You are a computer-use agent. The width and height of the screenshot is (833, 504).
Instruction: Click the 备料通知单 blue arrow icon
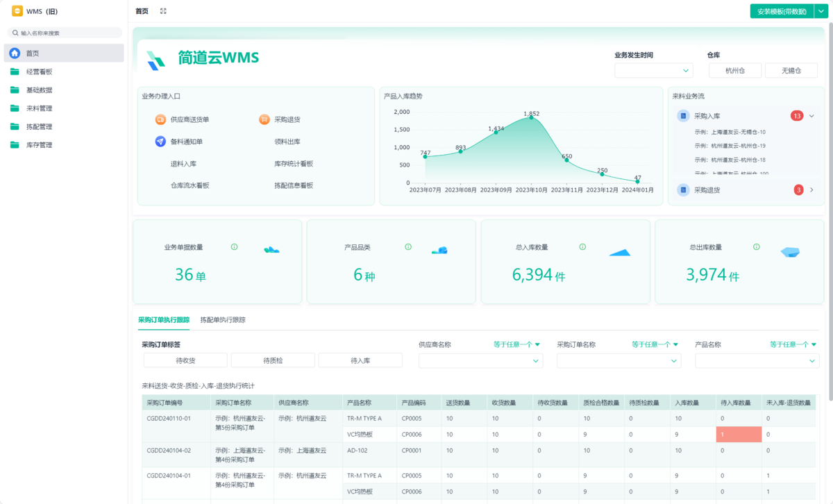coord(160,142)
